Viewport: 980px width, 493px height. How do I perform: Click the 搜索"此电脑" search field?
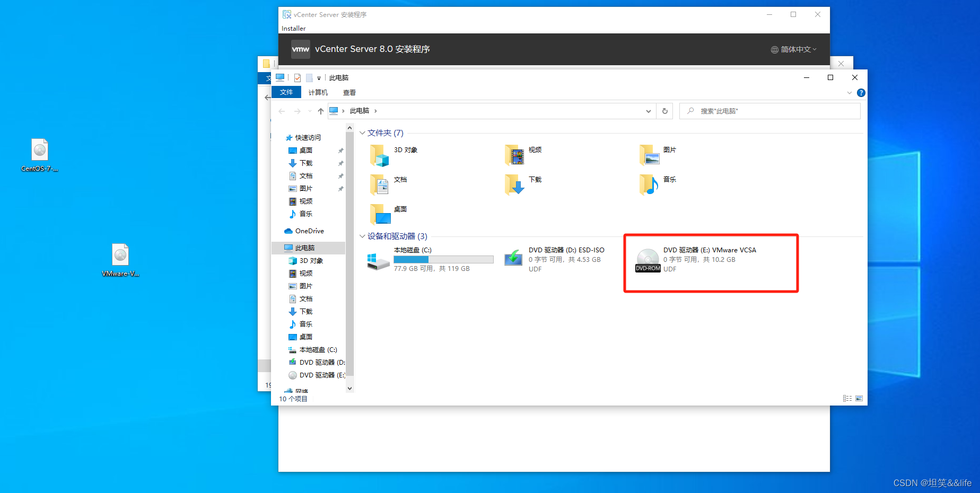coord(770,111)
